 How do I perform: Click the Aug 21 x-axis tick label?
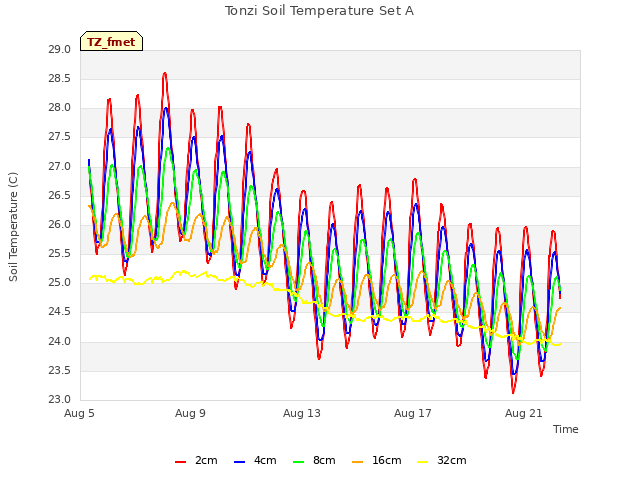point(524,413)
